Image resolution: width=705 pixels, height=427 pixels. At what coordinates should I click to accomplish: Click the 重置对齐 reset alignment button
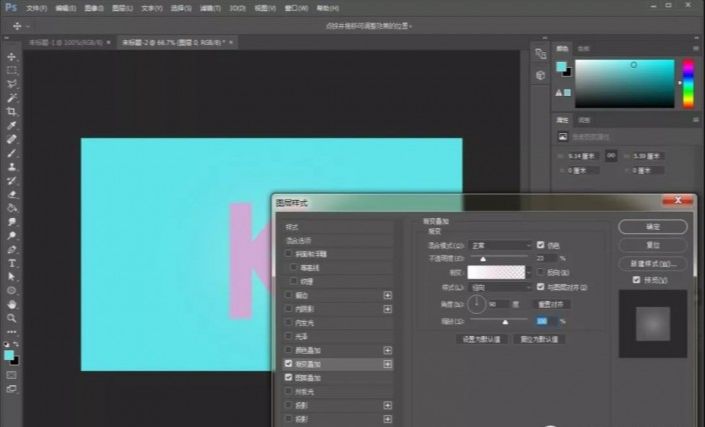click(551, 304)
